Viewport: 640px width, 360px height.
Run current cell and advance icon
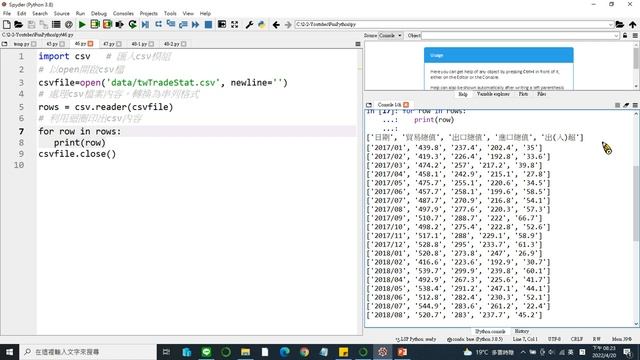coord(107,24)
